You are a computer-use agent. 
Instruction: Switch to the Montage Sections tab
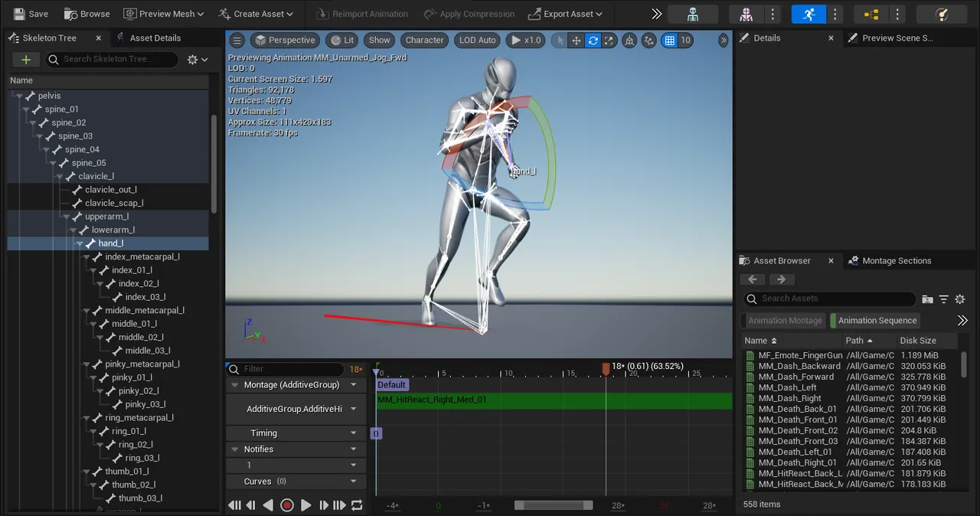tap(896, 261)
